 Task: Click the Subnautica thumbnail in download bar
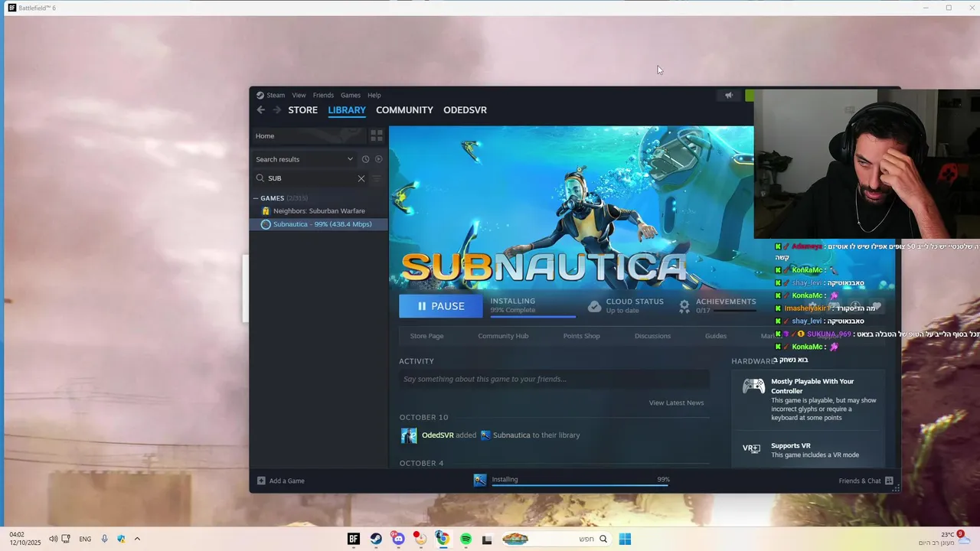pos(480,480)
